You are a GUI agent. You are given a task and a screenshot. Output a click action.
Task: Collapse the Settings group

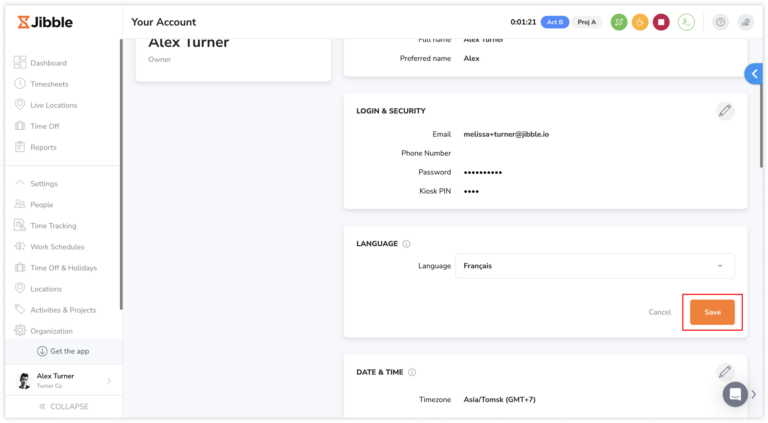(x=44, y=184)
